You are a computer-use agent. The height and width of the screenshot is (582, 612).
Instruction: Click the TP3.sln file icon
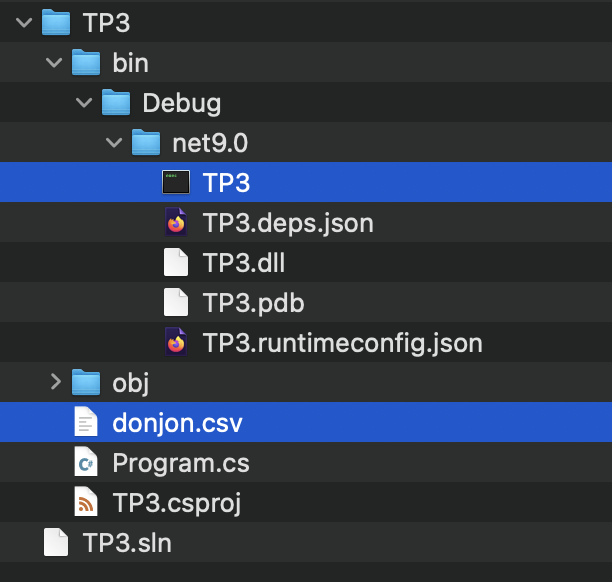pos(56,543)
